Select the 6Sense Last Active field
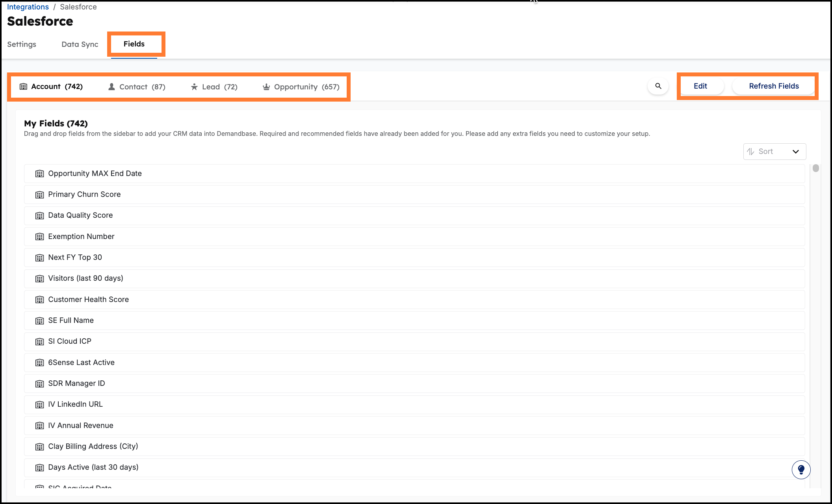The width and height of the screenshot is (832, 504). tap(414, 363)
